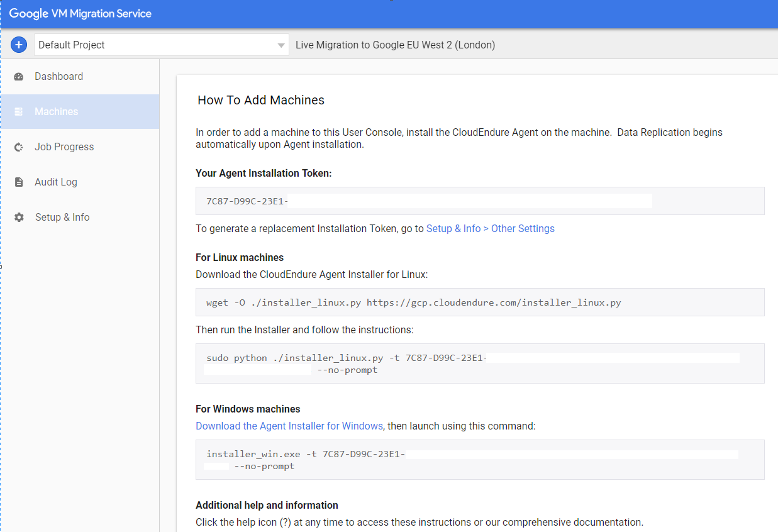Click the installer_win.exe command box
This screenshot has height=532, width=778.
(480, 460)
